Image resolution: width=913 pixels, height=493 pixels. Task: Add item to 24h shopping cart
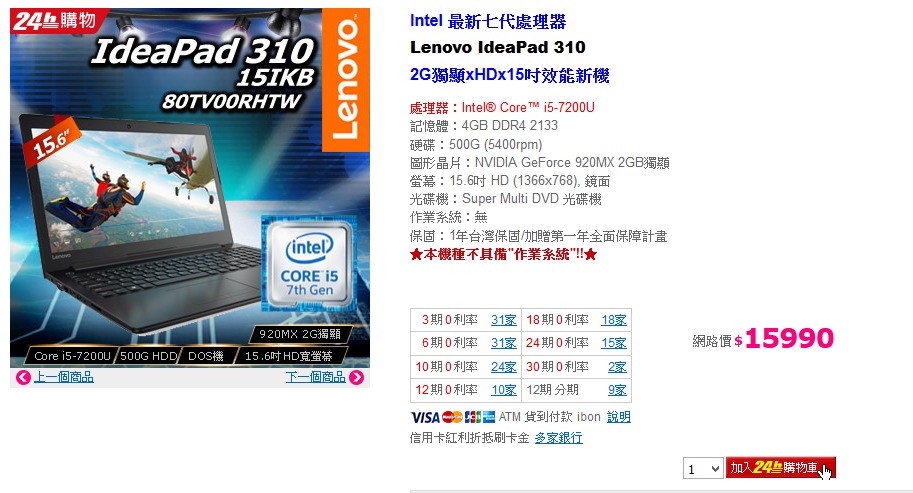(x=780, y=468)
